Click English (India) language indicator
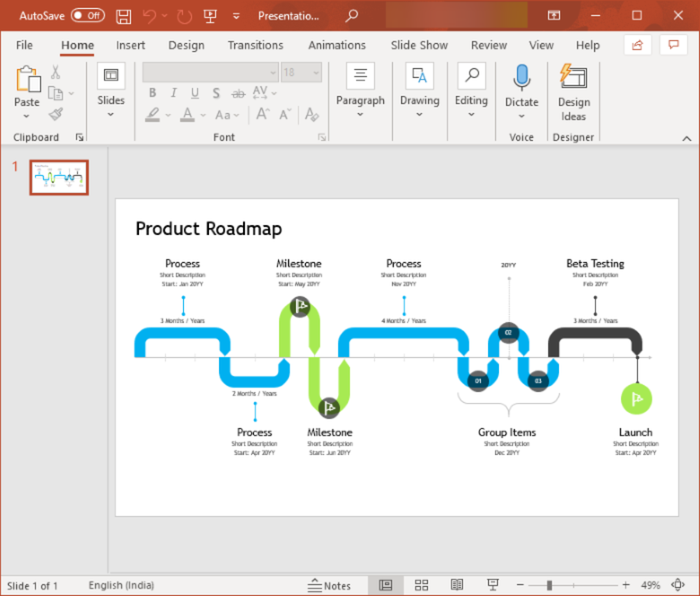 121,585
